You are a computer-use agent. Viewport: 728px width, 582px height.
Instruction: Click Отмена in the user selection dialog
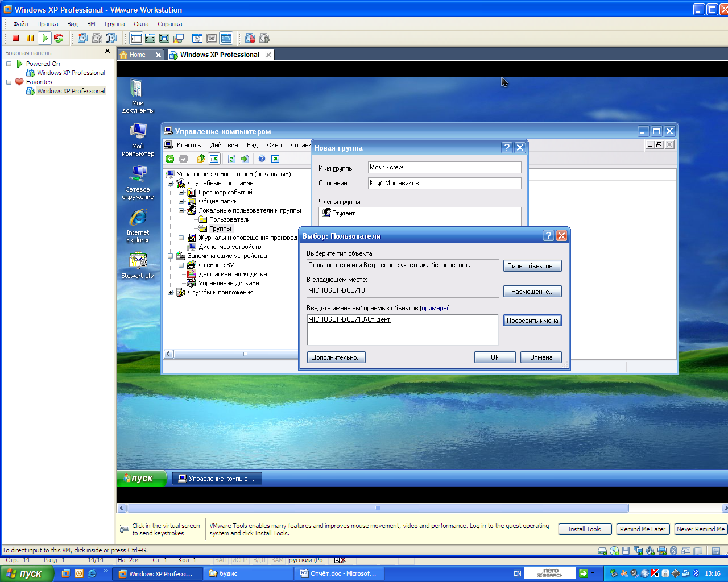(541, 357)
